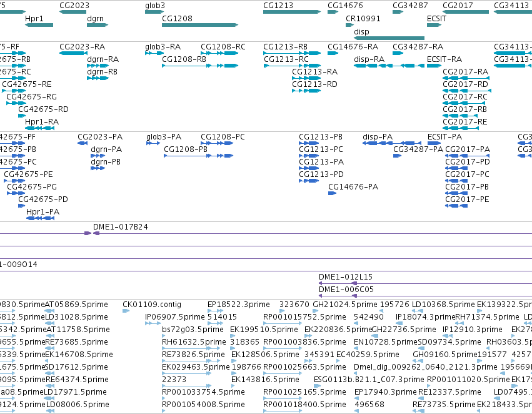Viewport: 532px width, 414px height.
Task: Select protein Hpr1-PA
Action: point(43,213)
